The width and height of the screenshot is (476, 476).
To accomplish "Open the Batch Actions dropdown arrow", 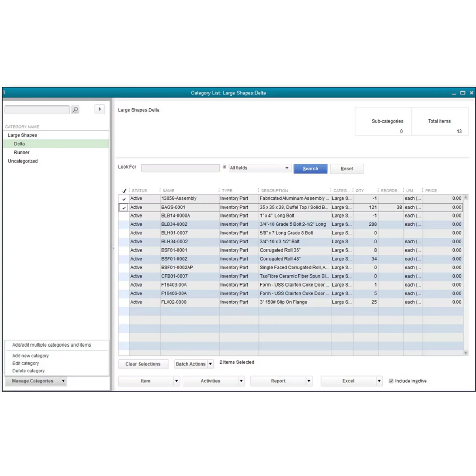I will [x=210, y=364].
